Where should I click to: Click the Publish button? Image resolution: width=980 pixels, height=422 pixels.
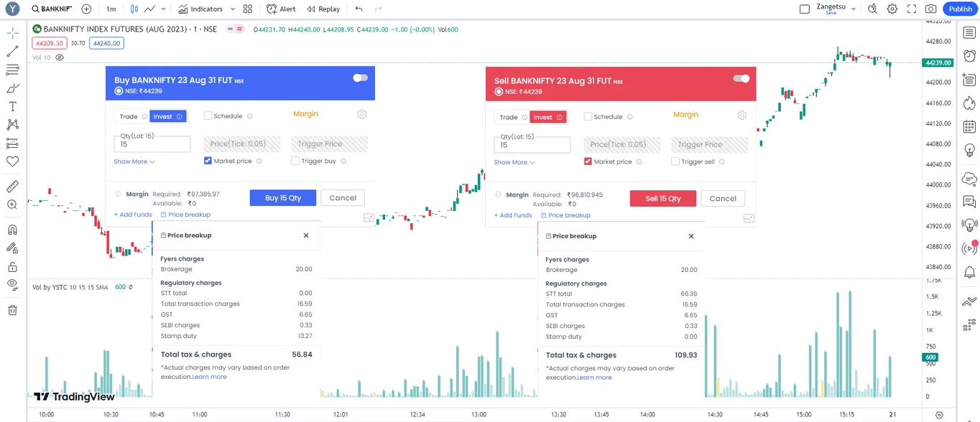coord(960,9)
